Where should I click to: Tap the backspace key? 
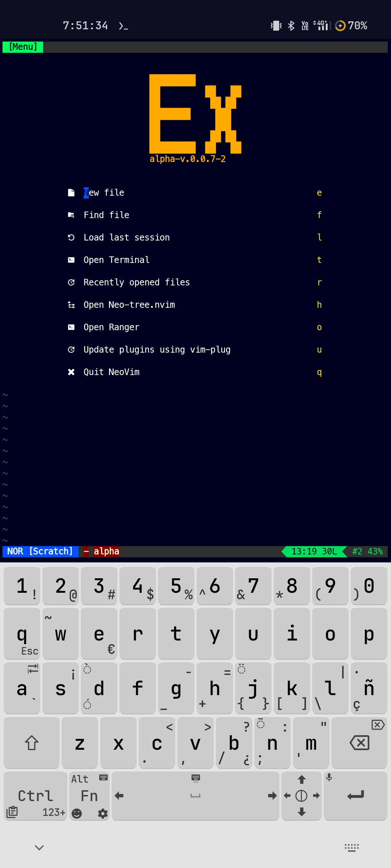pyautogui.click(x=359, y=743)
